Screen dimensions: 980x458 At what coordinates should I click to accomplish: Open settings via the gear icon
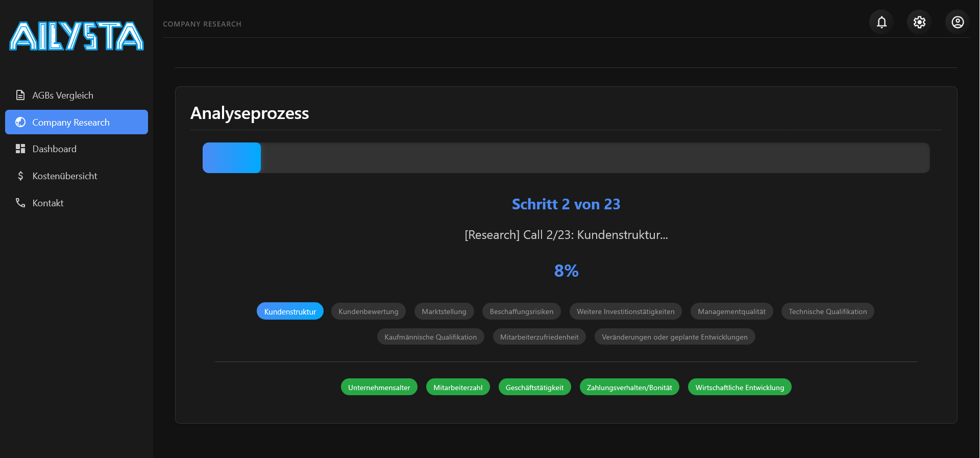tap(919, 22)
